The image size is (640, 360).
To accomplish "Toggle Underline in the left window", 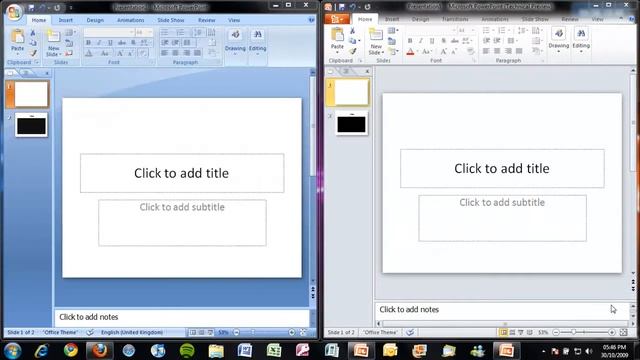I will [x=110, y=43].
